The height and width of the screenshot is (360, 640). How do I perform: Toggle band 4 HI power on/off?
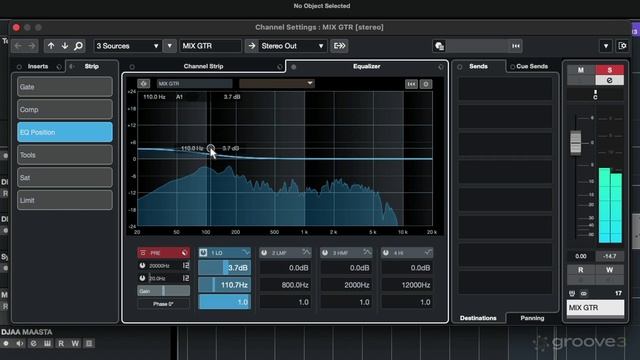[386, 253]
